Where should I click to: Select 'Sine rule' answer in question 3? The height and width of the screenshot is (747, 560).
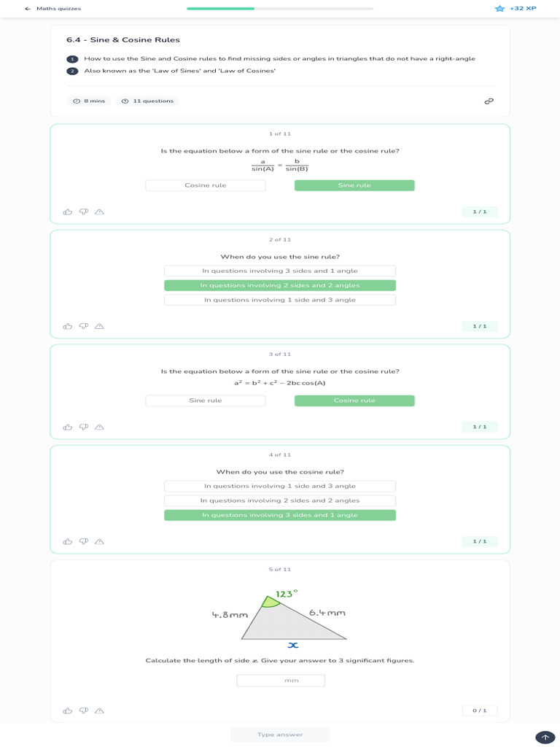(x=206, y=400)
